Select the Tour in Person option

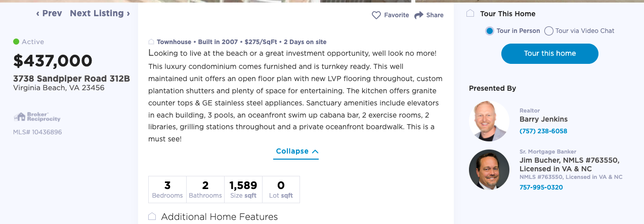pyautogui.click(x=490, y=31)
